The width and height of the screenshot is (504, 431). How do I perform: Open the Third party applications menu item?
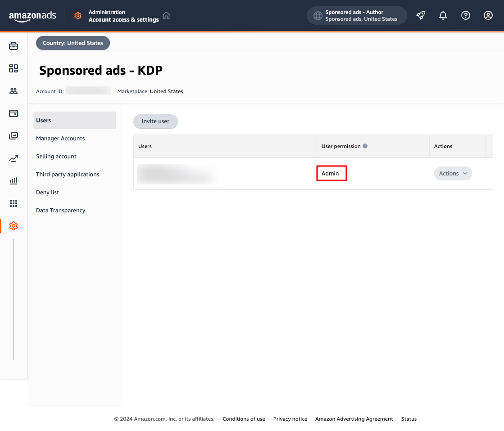(68, 175)
